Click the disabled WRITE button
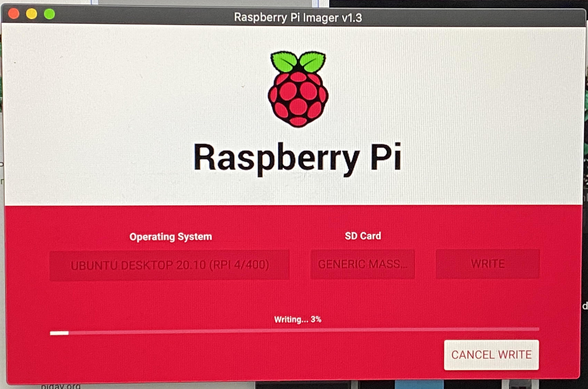This screenshot has width=588, height=389. pos(488,264)
